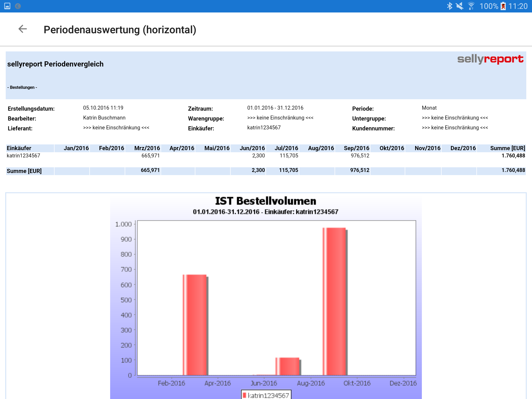Tap the Periodenauswertung (horizontal) title
The image size is (532, 399).
point(120,30)
